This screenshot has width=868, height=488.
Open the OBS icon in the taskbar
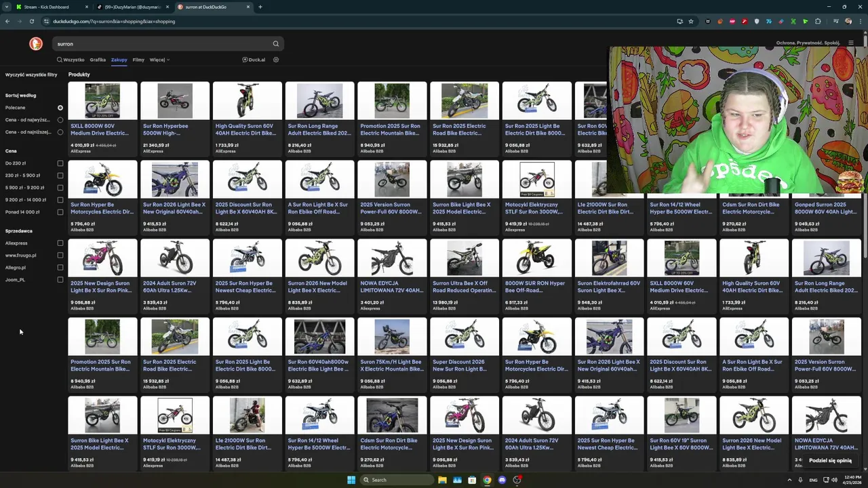(x=517, y=480)
